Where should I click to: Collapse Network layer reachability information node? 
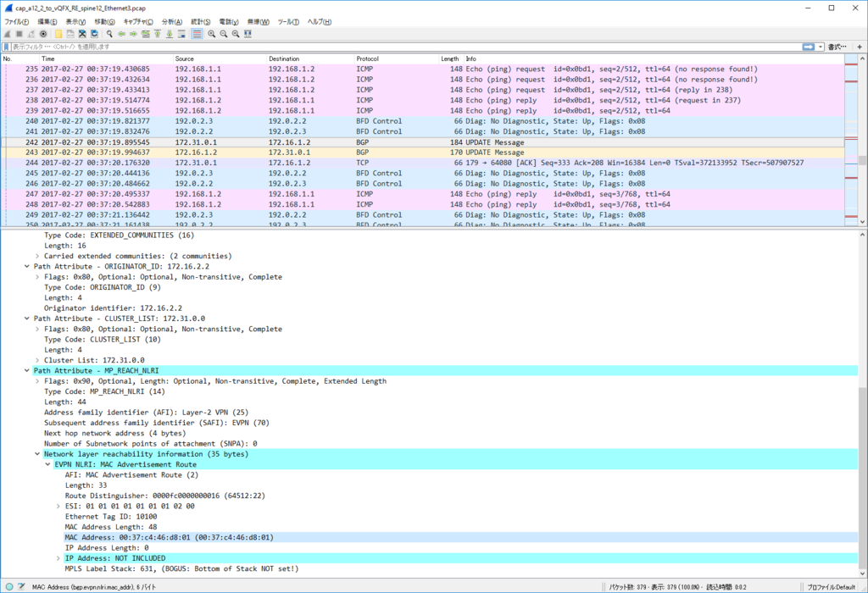37,454
